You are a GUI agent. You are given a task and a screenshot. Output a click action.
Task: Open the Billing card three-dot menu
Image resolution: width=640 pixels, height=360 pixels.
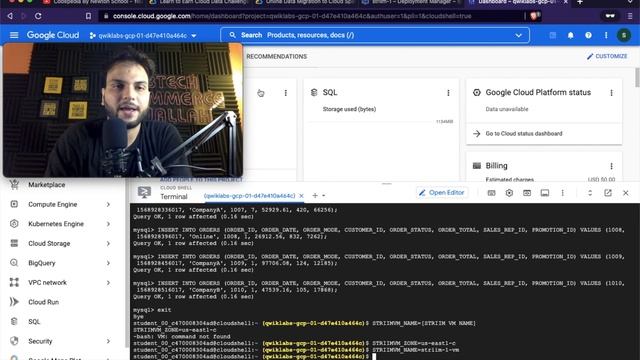611,166
